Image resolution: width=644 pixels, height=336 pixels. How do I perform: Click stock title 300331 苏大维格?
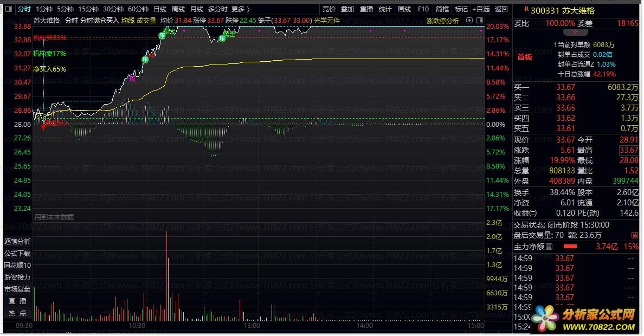point(562,11)
